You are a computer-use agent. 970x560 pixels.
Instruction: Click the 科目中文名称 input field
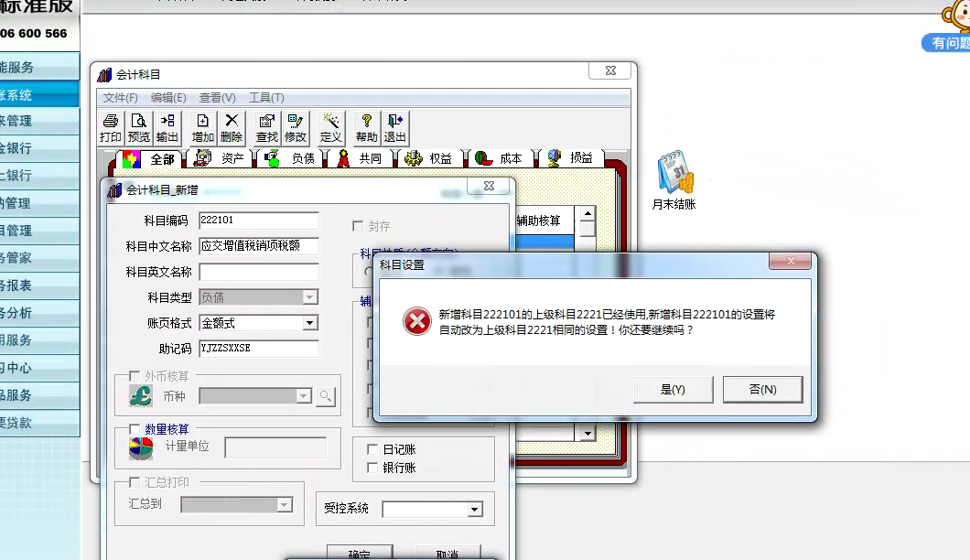(259, 246)
